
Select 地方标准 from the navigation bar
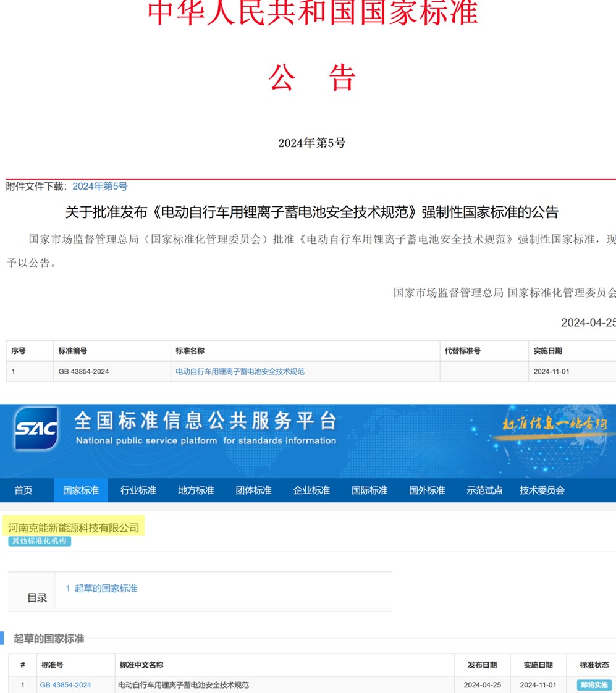[195, 489]
